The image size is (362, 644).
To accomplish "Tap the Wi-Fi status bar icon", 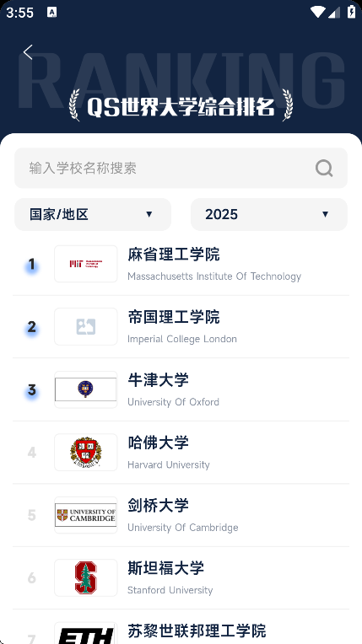I will click(317, 12).
